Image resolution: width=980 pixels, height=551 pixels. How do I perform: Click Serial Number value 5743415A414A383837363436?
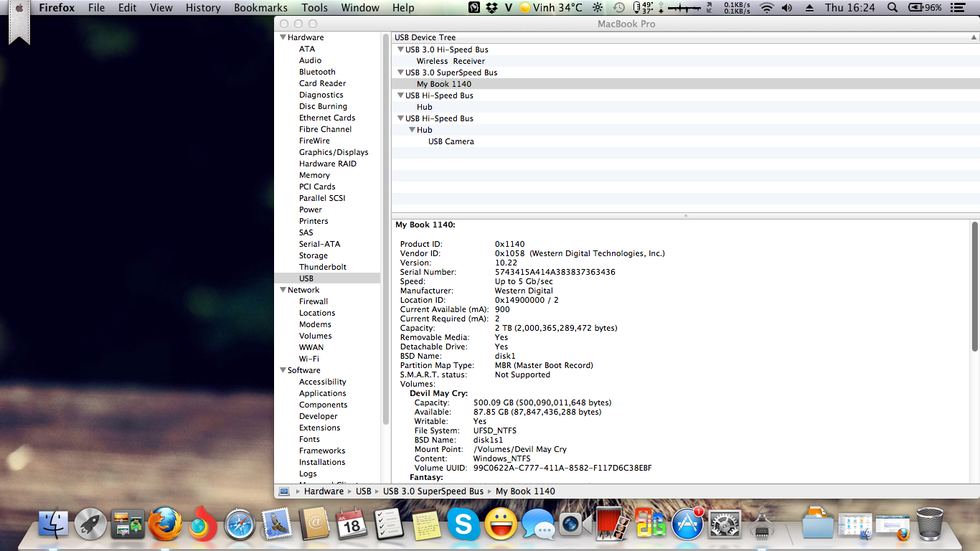[555, 272]
